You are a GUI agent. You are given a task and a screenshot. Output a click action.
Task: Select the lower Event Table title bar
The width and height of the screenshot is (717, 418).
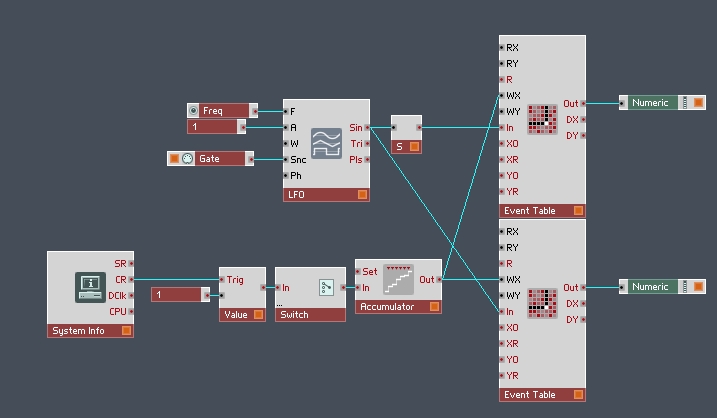[542, 394]
